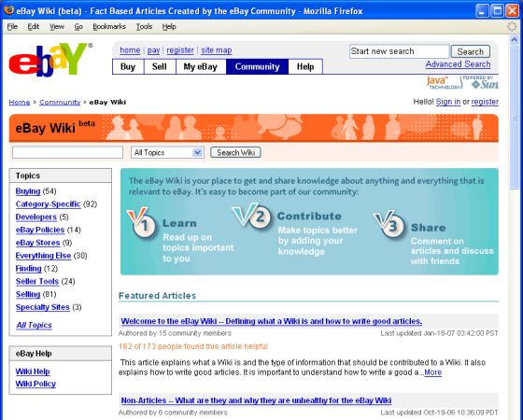This screenshot has height=420, width=523.
Task: Open the Wiki Help link
Action: click(x=33, y=371)
